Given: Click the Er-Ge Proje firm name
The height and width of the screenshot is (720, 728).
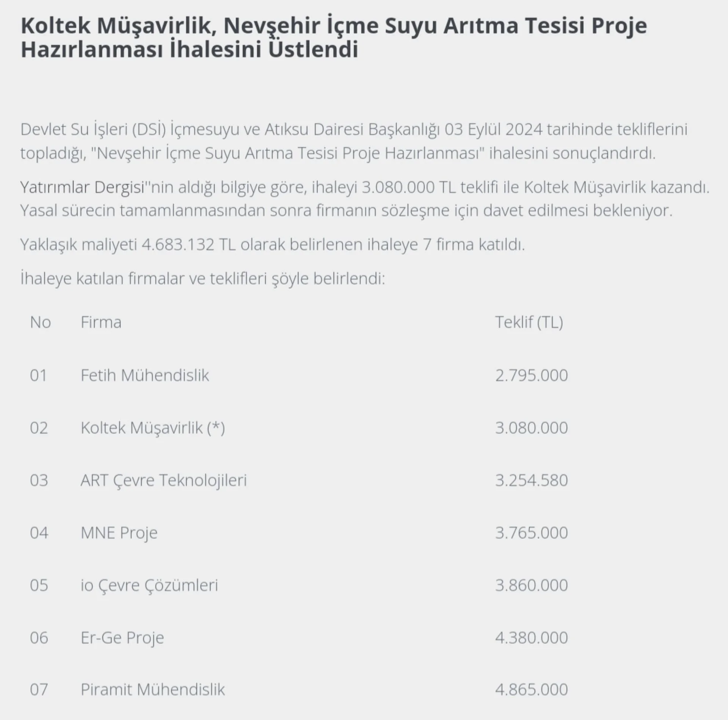Looking at the screenshot, I should pos(122,638).
